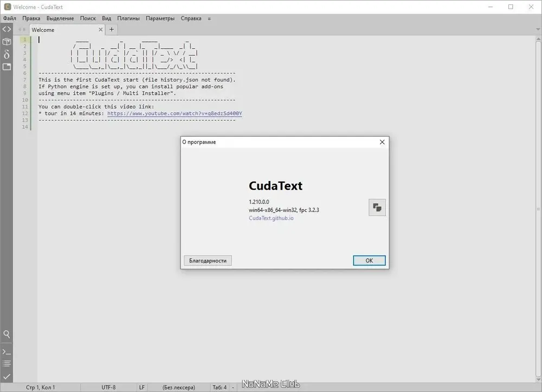Click line number 7 in the gutter
The height and width of the screenshot is (392, 542).
[x=25, y=80]
